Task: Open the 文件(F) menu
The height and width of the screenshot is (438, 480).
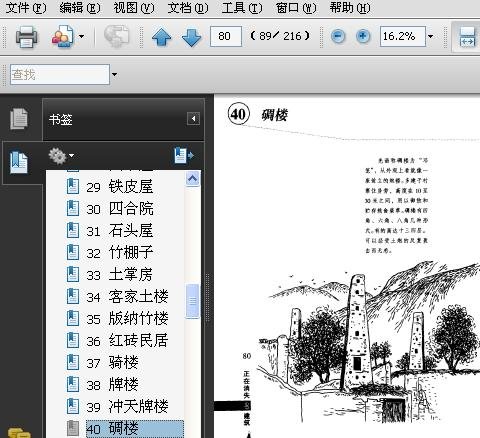Action: [x=26, y=8]
